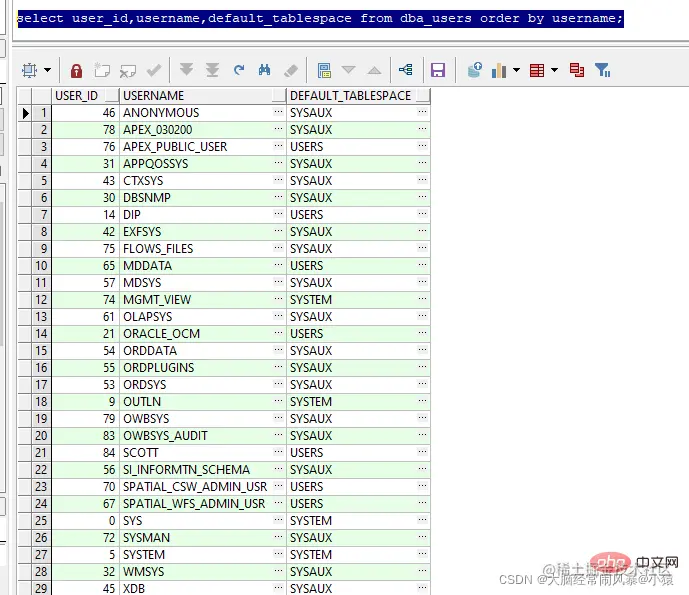The height and width of the screenshot is (595, 689).
Task: Click the Fetch next page icon
Action: tap(187, 70)
